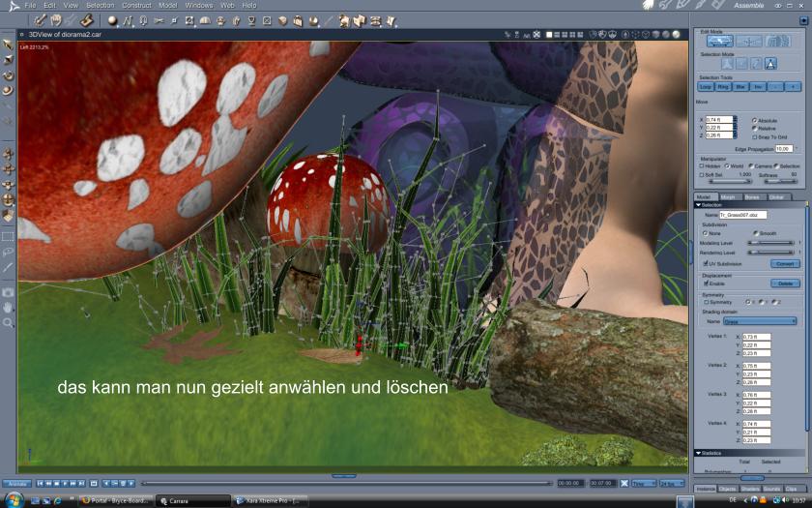Image resolution: width=812 pixels, height=508 pixels.
Task: Toggle the UV Subdivision checkbox
Action: click(706, 263)
